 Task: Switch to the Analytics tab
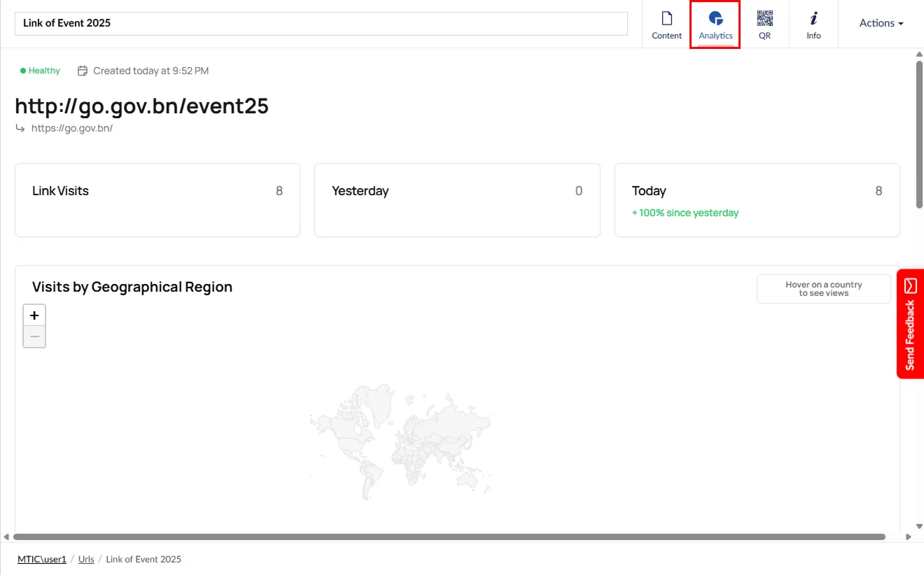click(715, 24)
